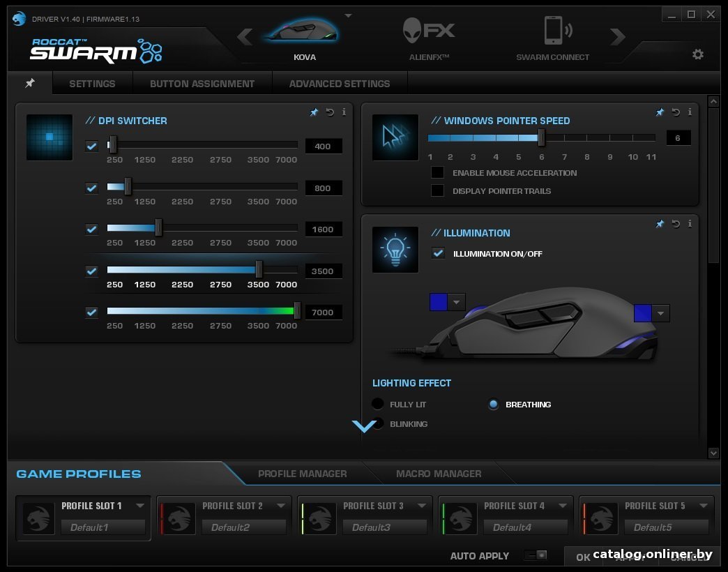Open settings gear in header
Viewport: 728px width, 572px height.
[698, 54]
